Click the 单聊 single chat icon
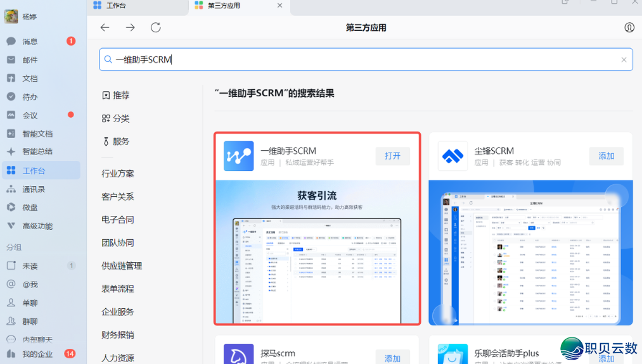642x364 pixels. (x=11, y=303)
